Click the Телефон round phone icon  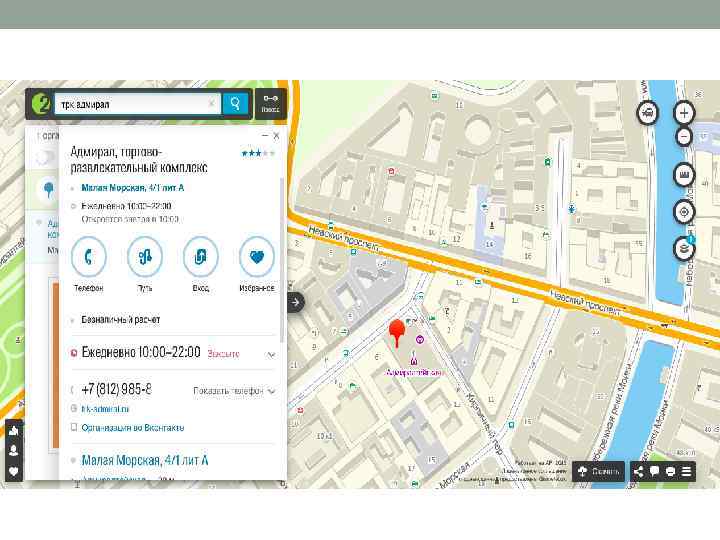(89, 256)
